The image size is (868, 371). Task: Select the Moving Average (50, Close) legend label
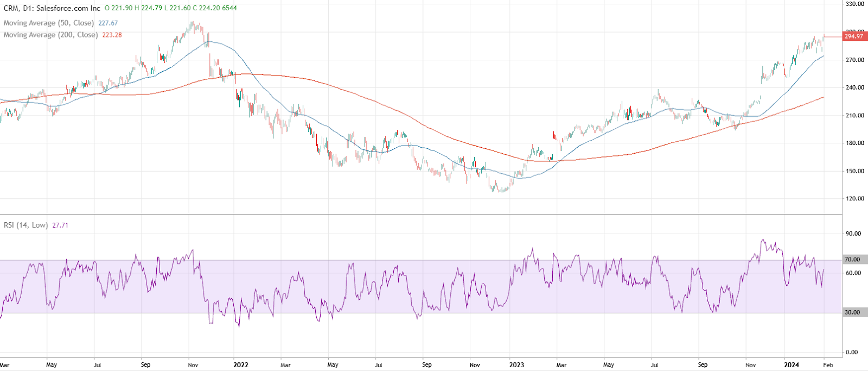(x=49, y=23)
